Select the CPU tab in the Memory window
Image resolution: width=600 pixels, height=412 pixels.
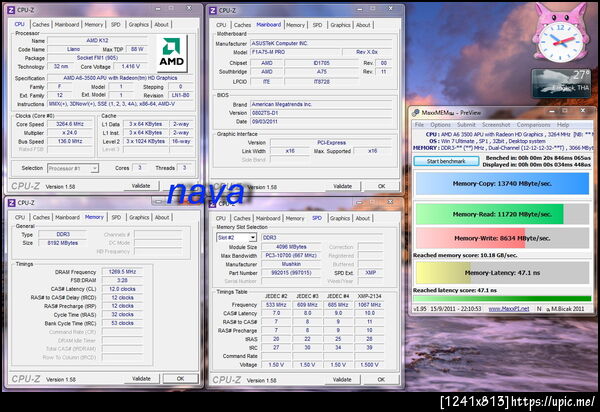(20, 217)
